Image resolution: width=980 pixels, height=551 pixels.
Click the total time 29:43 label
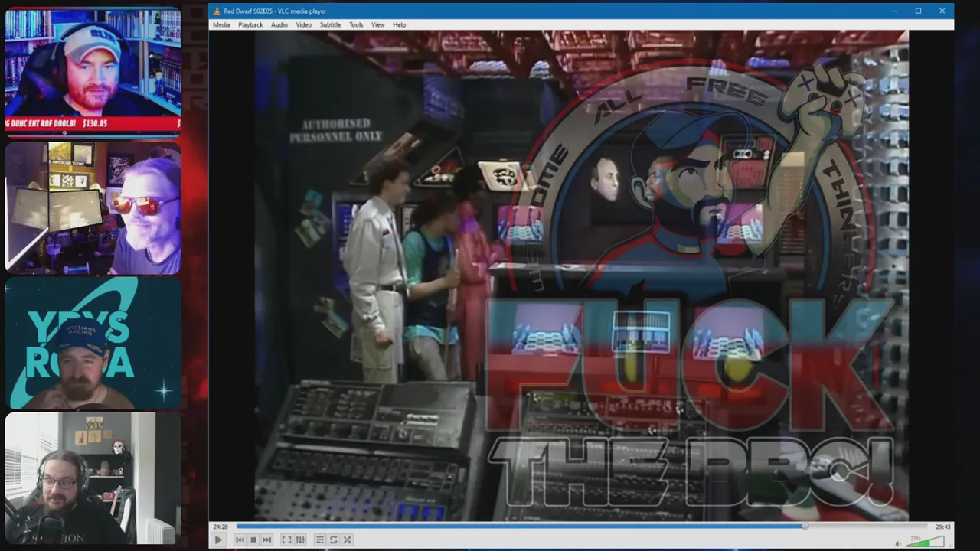943,527
